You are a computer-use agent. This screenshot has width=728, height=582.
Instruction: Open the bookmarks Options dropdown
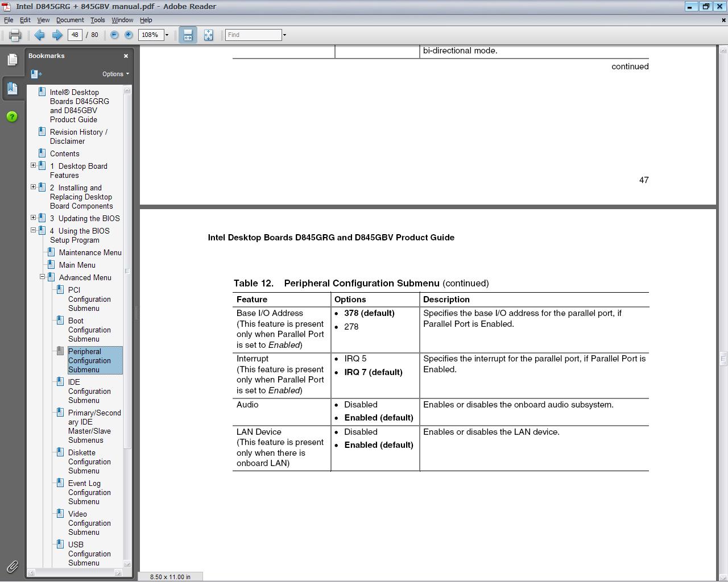(x=115, y=74)
